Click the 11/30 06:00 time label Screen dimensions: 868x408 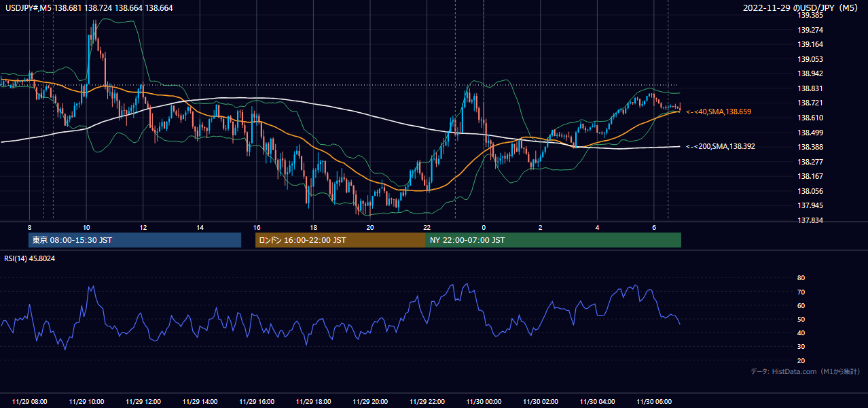pos(653,402)
